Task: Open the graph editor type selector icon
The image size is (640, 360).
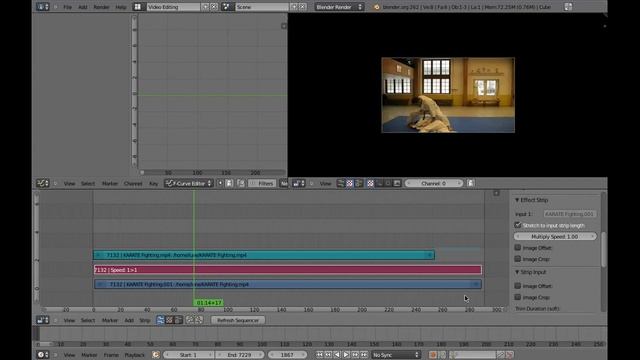Action: 42,183
